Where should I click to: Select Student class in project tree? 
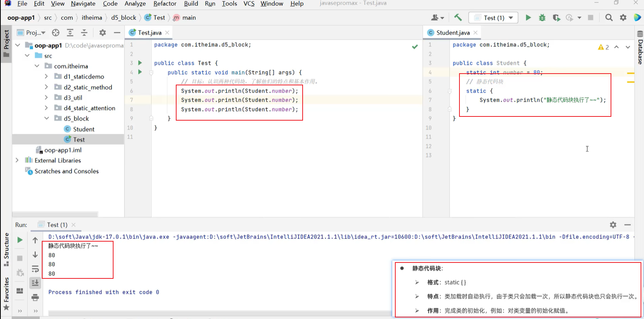pyautogui.click(x=84, y=129)
